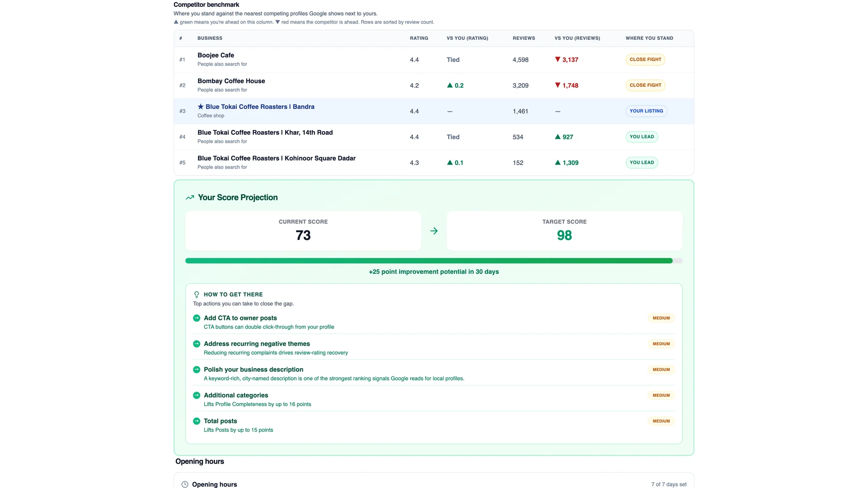Click the green arrow icon for Polish your business description
The height and width of the screenshot is (488, 868).
197,370
